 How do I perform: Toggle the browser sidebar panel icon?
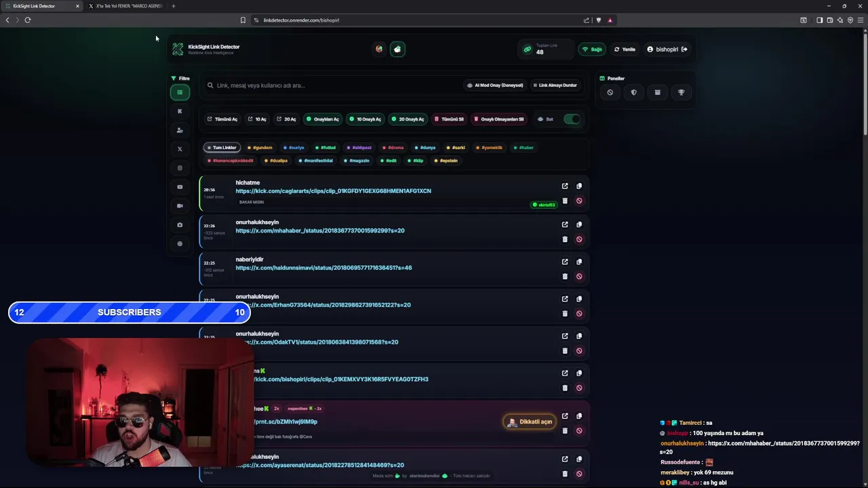pyautogui.click(x=819, y=20)
